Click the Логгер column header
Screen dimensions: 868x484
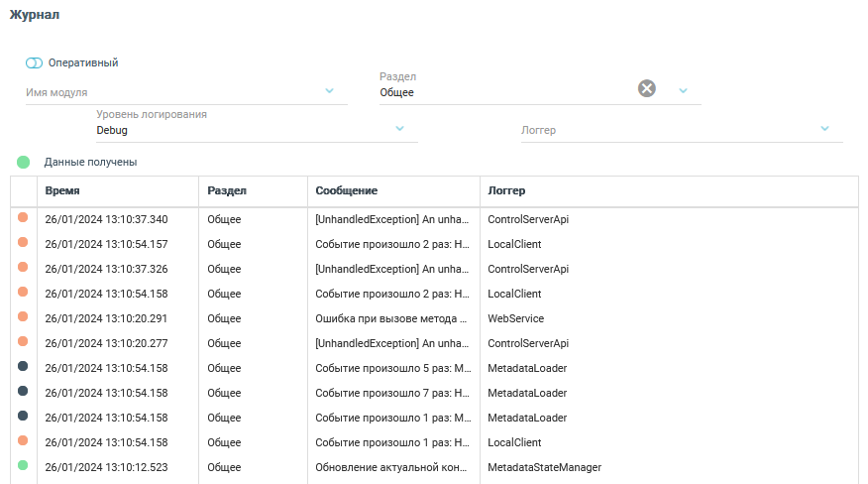[506, 190]
